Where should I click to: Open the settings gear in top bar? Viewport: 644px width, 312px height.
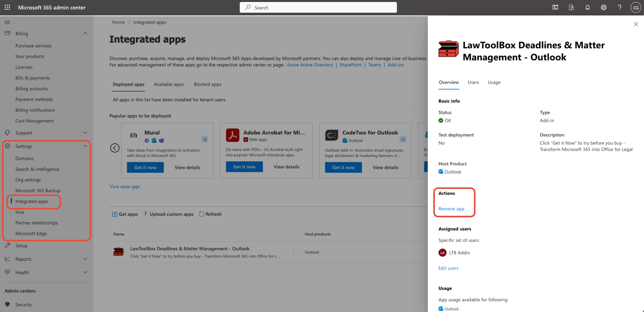[x=603, y=7]
